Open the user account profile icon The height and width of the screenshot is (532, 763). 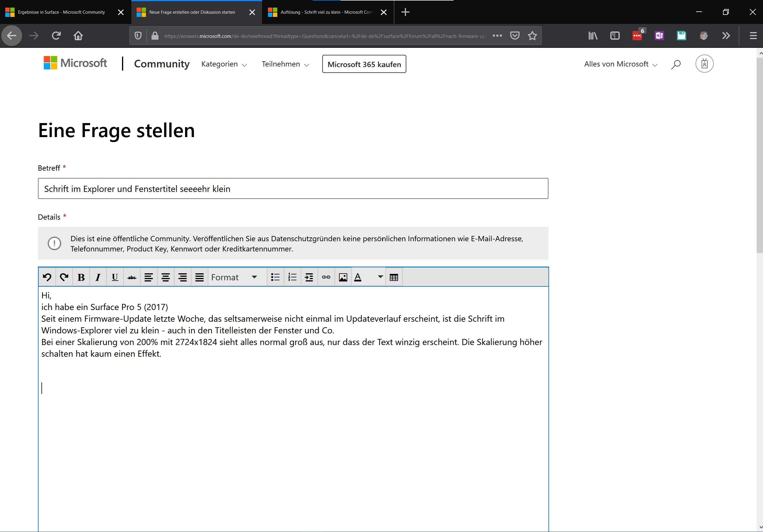tap(704, 64)
